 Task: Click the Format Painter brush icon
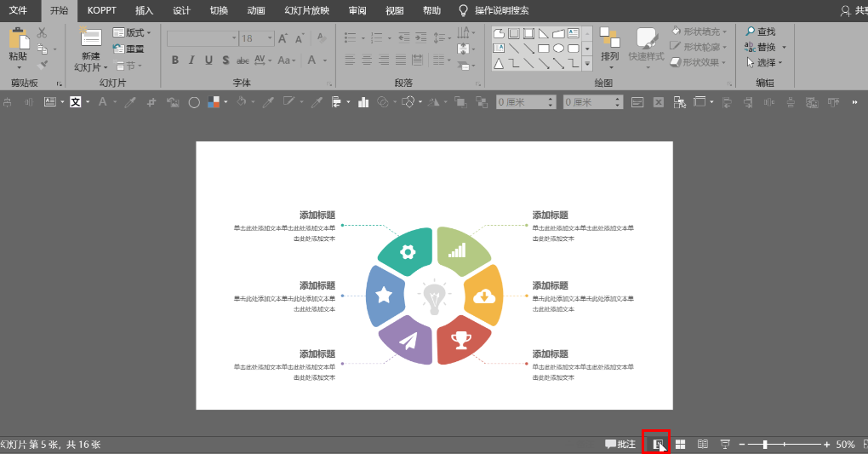(x=42, y=66)
